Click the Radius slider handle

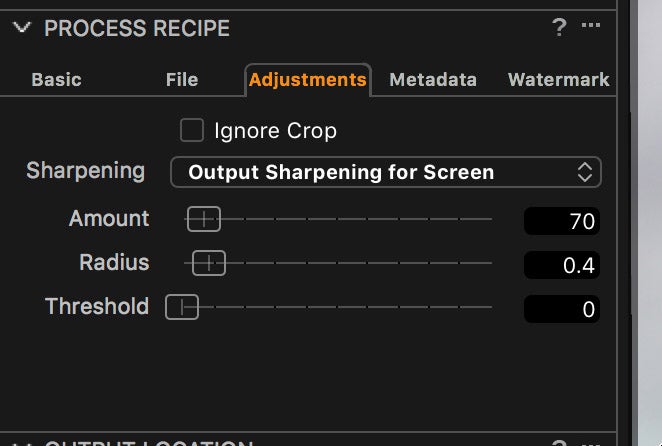click(x=209, y=263)
